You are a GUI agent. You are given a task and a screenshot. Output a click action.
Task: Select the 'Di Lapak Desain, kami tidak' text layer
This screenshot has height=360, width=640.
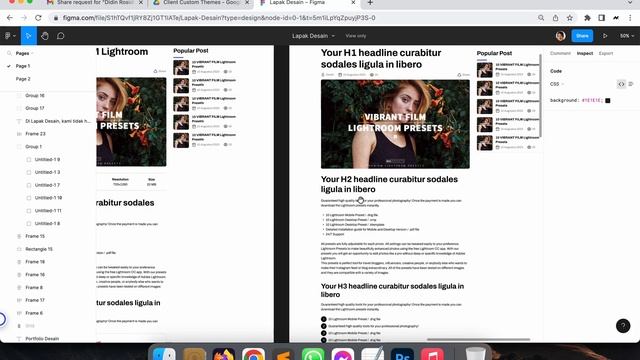(58, 121)
